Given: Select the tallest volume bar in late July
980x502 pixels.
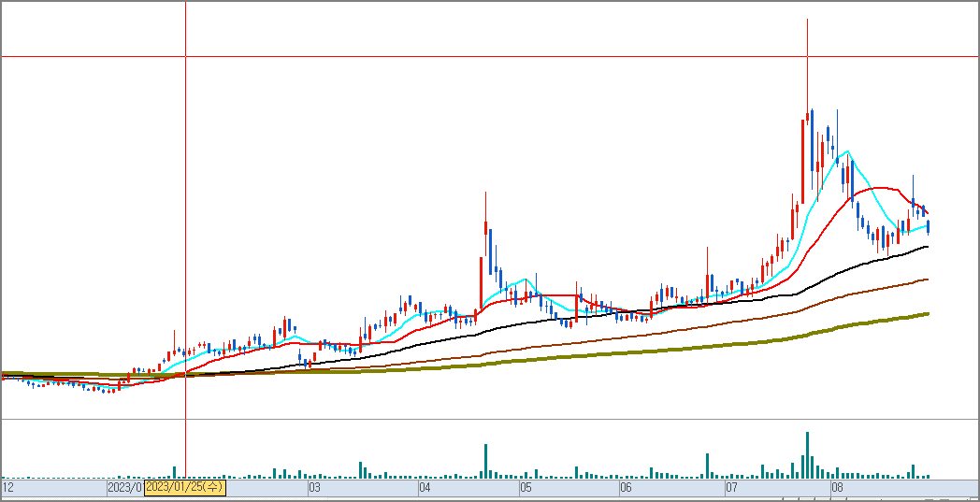Looking at the screenshot, I should 808,455.
